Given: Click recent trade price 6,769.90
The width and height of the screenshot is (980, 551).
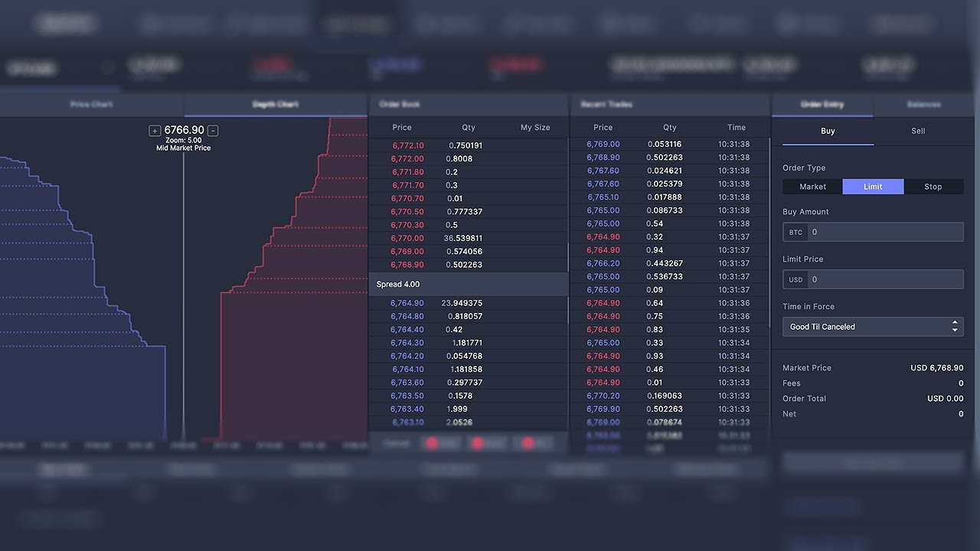Looking at the screenshot, I should click(603, 409).
